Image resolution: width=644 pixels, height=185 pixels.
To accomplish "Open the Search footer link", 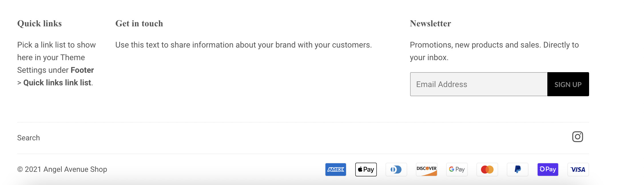I will 29,138.
